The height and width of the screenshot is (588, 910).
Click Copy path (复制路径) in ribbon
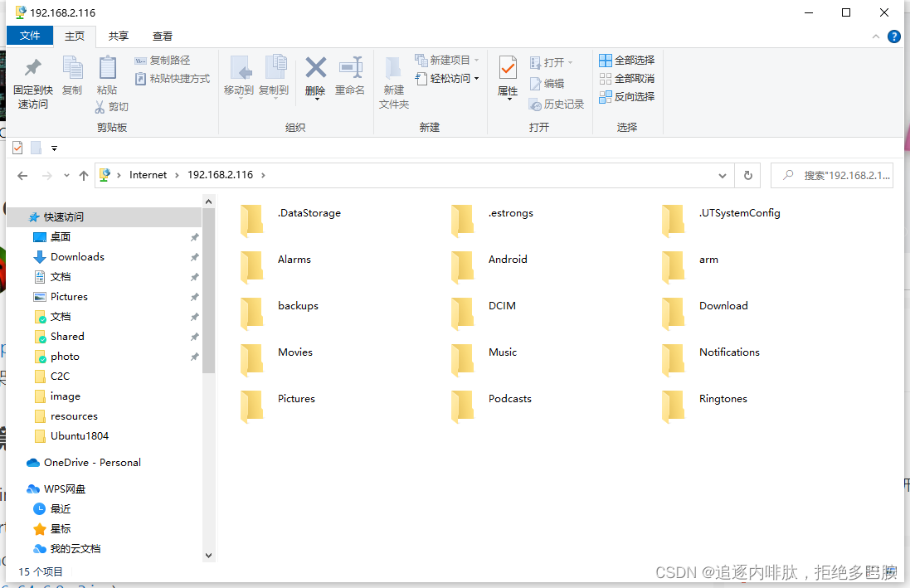(x=163, y=61)
